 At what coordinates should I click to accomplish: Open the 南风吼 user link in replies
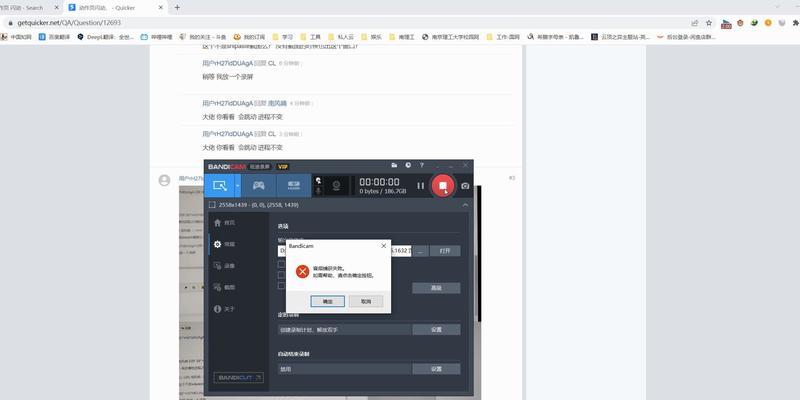277,103
